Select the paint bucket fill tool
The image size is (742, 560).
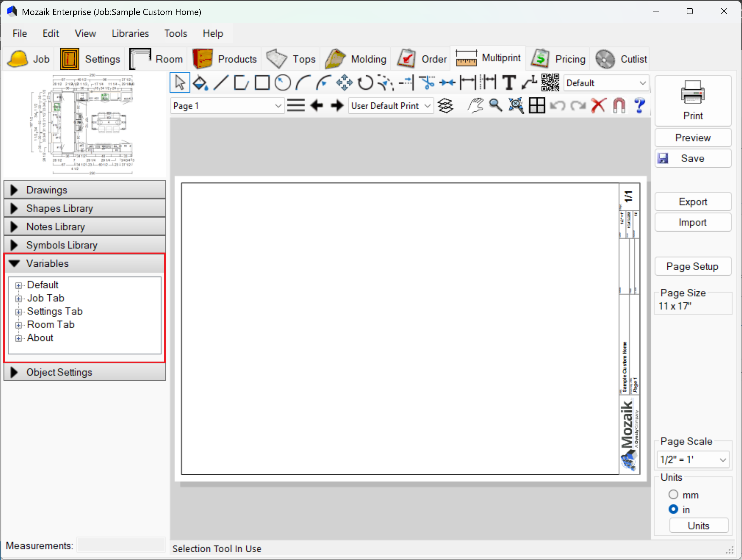pyautogui.click(x=200, y=83)
